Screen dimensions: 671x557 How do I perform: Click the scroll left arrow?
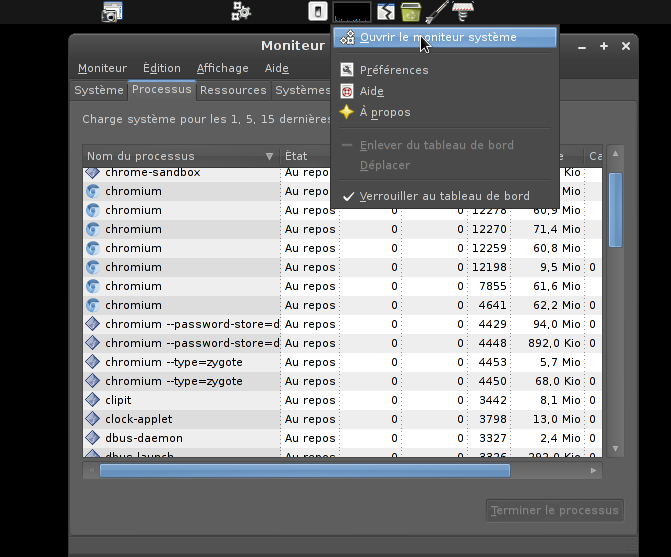pos(91,471)
